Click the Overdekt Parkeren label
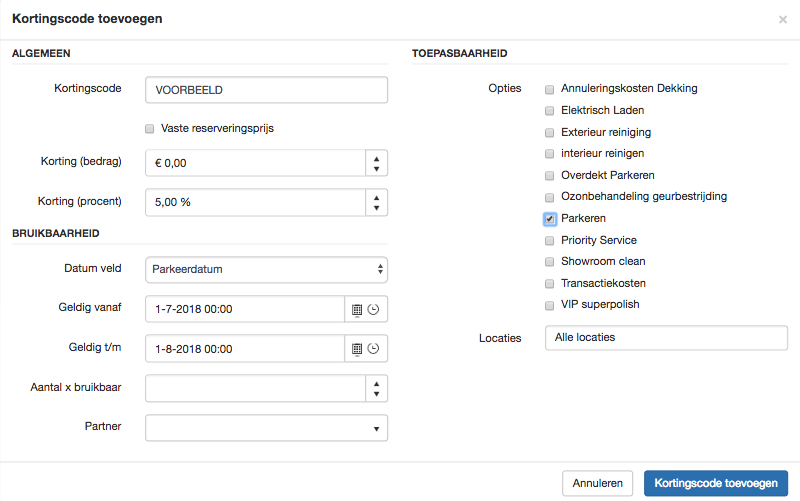Viewport: 800px width, 501px height. pyautogui.click(x=608, y=175)
